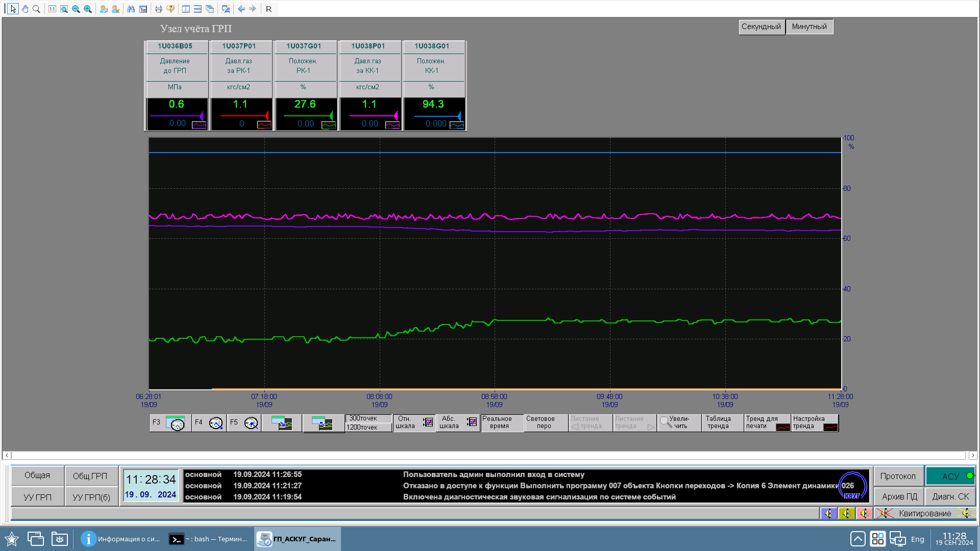Image resolution: width=980 pixels, height=551 pixels.
Task: Click the zoom out magnifier icon
Action: (x=76, y=9)
